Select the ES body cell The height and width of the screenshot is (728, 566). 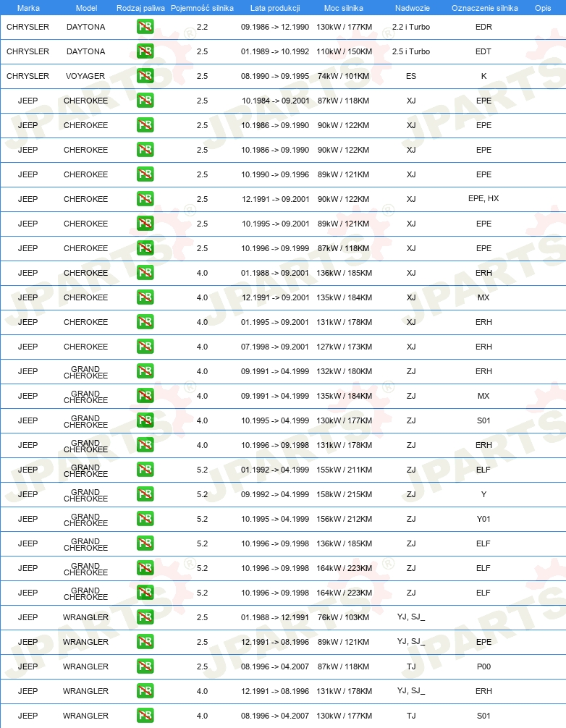coord(411,76)
